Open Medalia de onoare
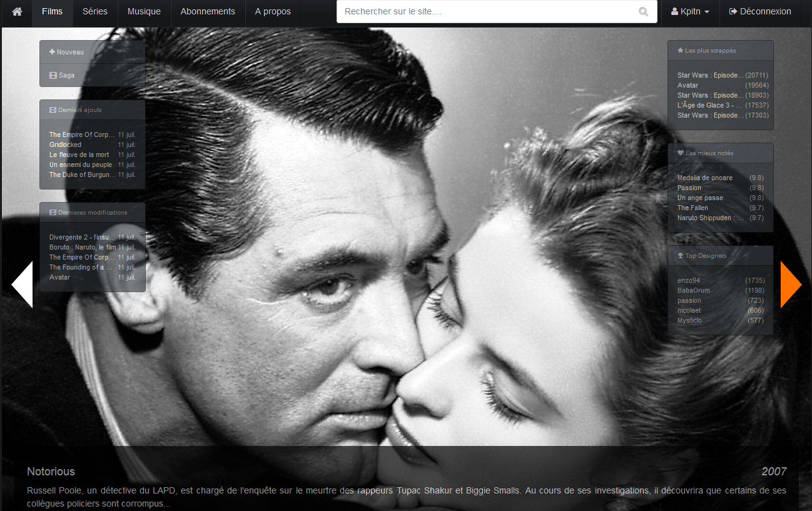This screenshot has height=511, width=812. [x=705, y=178]
